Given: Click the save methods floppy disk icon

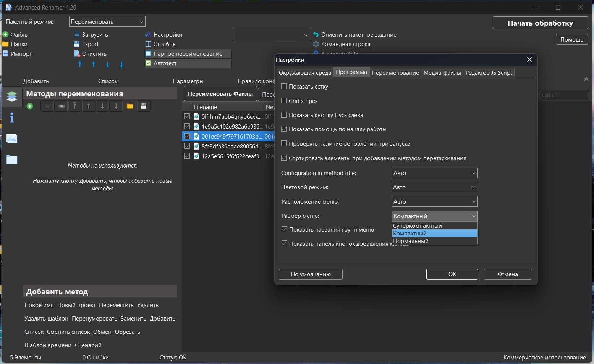Looking at the screenshot, I should coord(144,106).
